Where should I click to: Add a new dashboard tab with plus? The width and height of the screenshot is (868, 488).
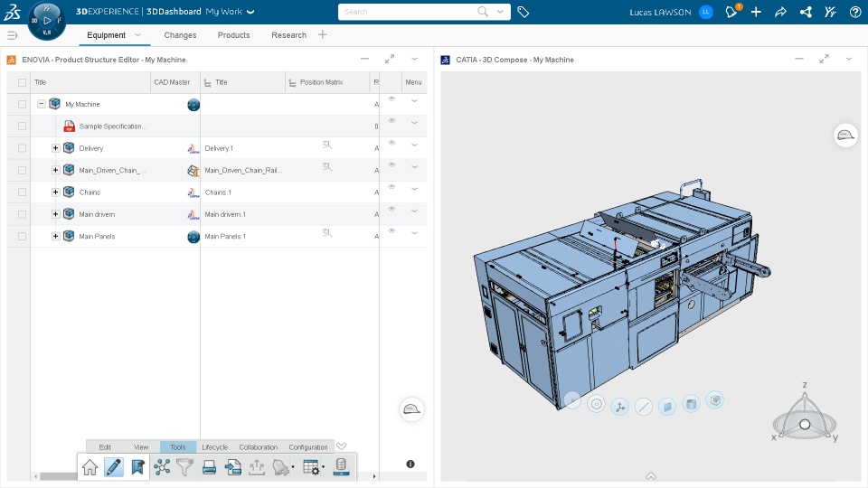(323, 34)
